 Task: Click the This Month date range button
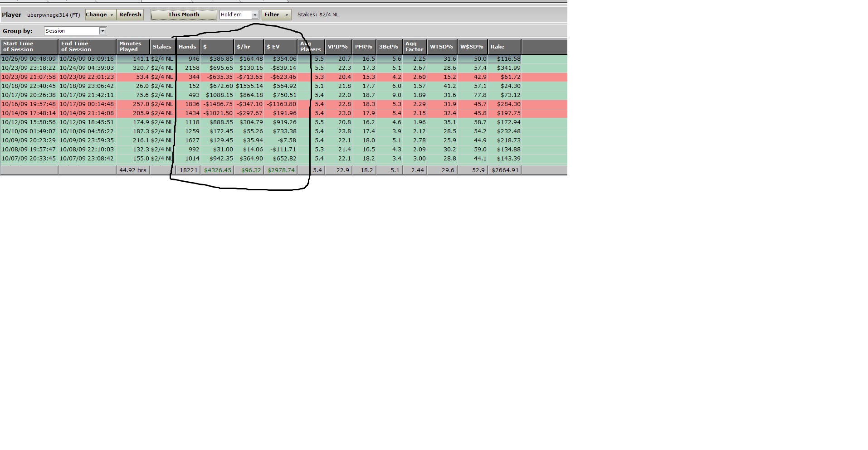184,15
